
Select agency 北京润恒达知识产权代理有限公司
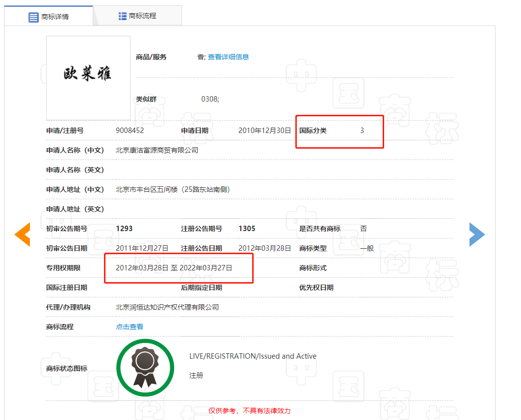point(167,307)
